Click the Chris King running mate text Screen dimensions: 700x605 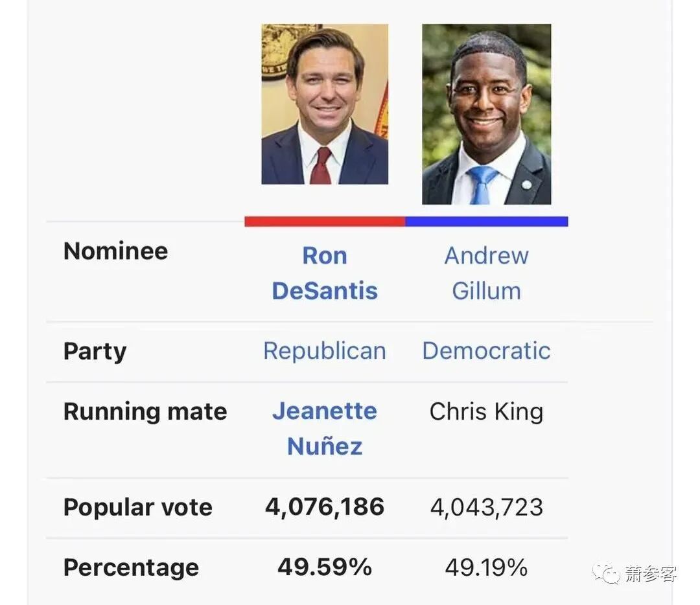tap(486, 412)
